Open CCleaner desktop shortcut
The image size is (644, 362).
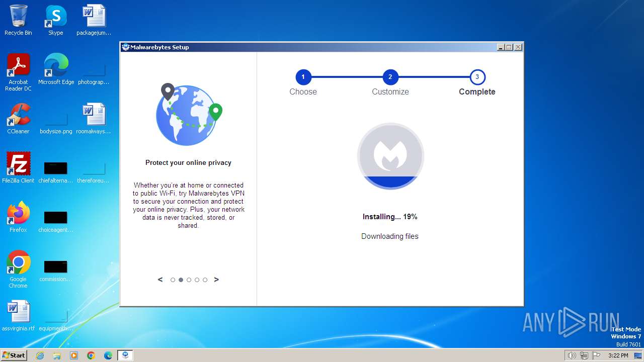(x=18, y=119)
